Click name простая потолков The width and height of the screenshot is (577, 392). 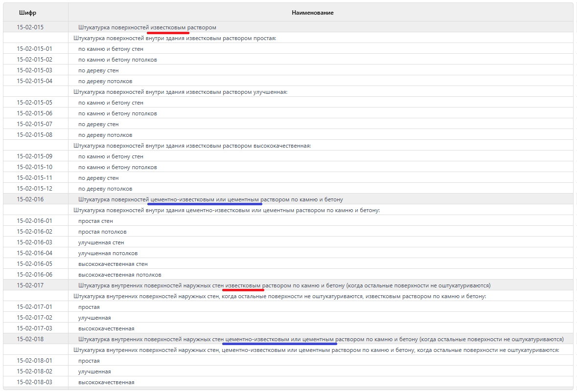pos(102,232)
